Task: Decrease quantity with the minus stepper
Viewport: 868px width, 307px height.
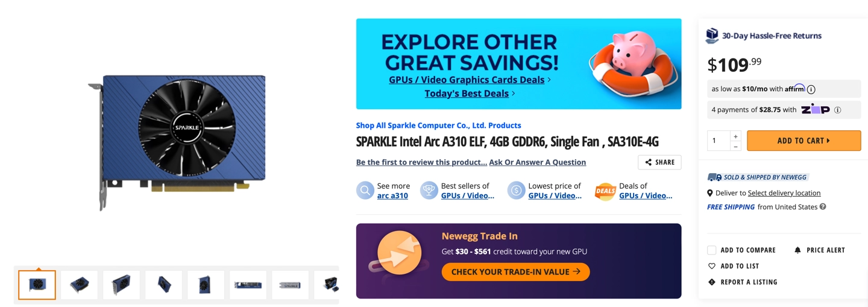Action: pyautogui.click(x=735, y=146)
